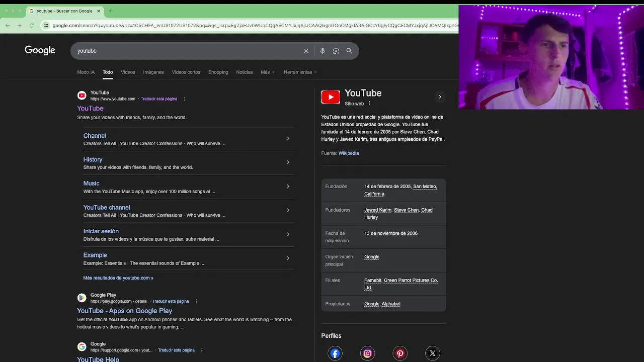This screenshot has height=362, width=644.
Task: Expand the Music sitelink chevron
Action: pos(288,187)
